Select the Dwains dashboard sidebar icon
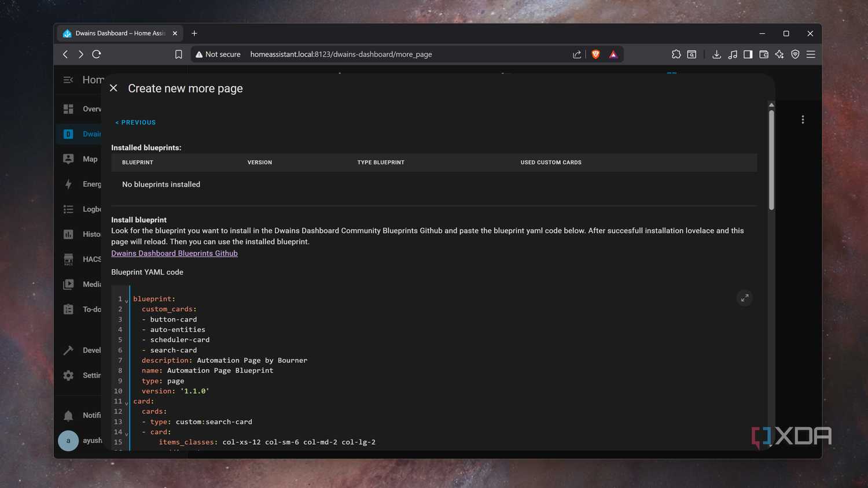 tap(68, 134)
